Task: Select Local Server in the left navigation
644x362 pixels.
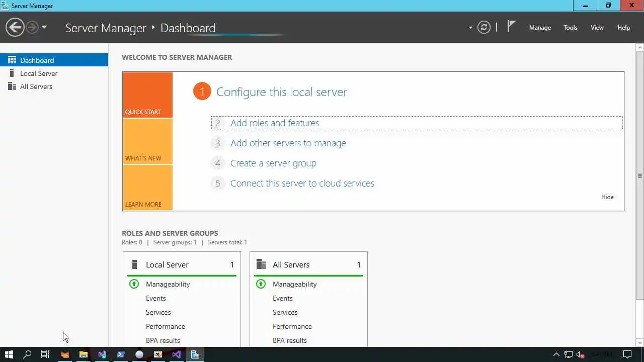Action: (54, 73)
